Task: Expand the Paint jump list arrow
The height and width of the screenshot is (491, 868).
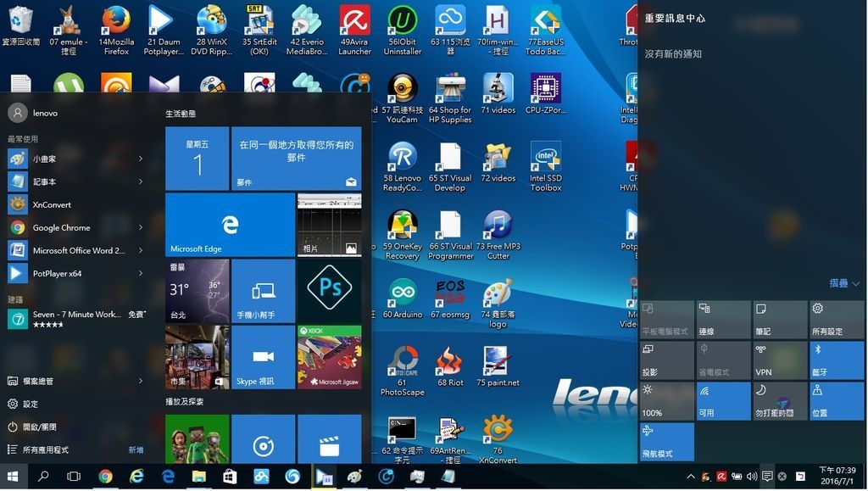Action: (141, 159)
